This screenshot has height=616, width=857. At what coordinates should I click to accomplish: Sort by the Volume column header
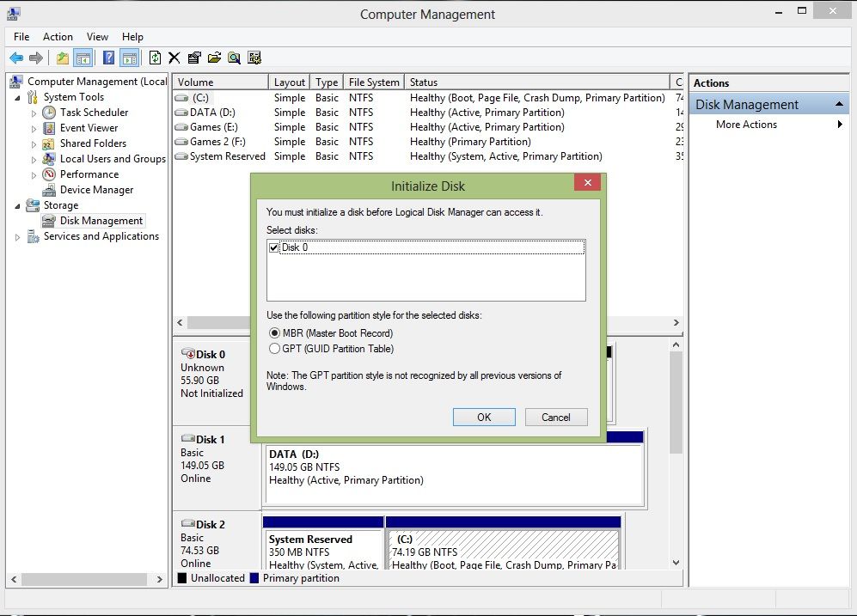click(220, 82)
